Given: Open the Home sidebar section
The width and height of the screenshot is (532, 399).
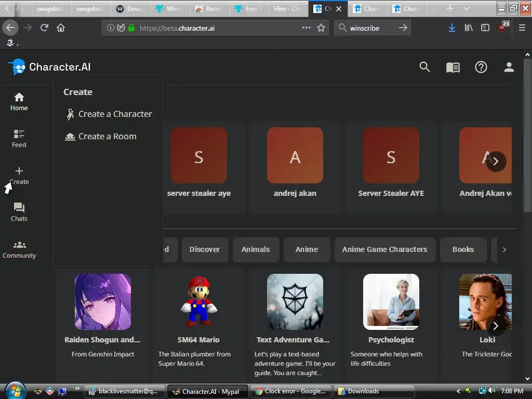Looking at the screenshot, I should 19,102.
